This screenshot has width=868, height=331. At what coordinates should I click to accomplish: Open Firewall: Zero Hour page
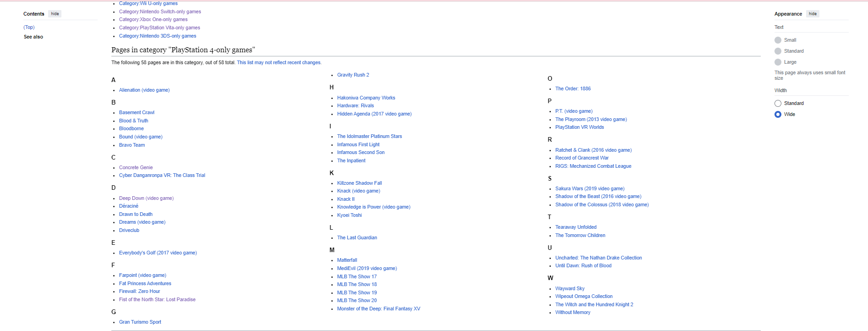tap(140, 291)
